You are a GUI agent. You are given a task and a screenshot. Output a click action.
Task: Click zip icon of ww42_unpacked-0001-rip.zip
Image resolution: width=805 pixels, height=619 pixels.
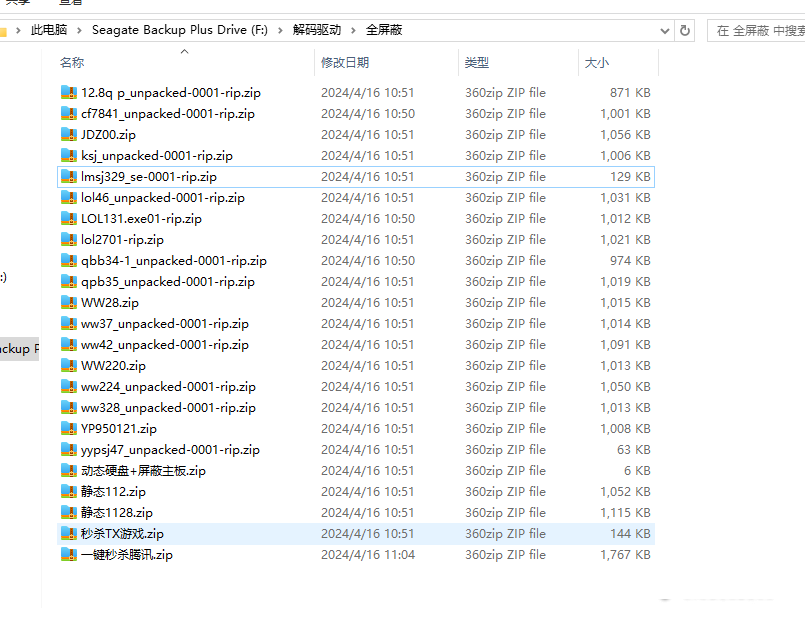click(x=69, y=345)
